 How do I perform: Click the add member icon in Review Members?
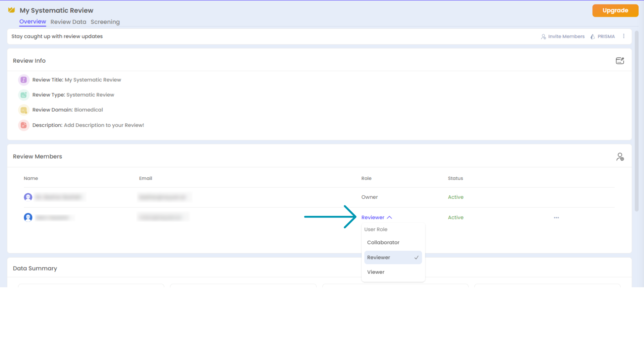(x=620, y=157)
